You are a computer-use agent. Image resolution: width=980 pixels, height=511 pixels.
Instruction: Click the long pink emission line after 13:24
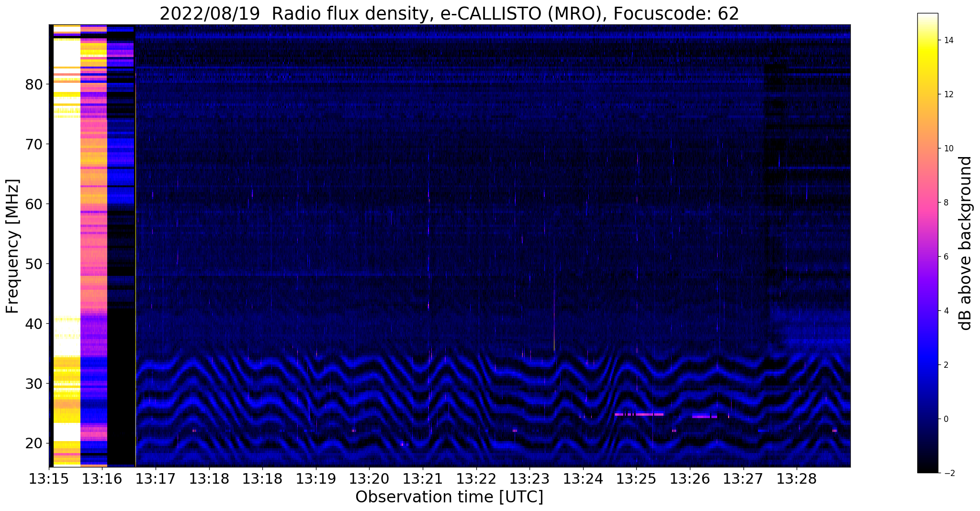(639, 414)
